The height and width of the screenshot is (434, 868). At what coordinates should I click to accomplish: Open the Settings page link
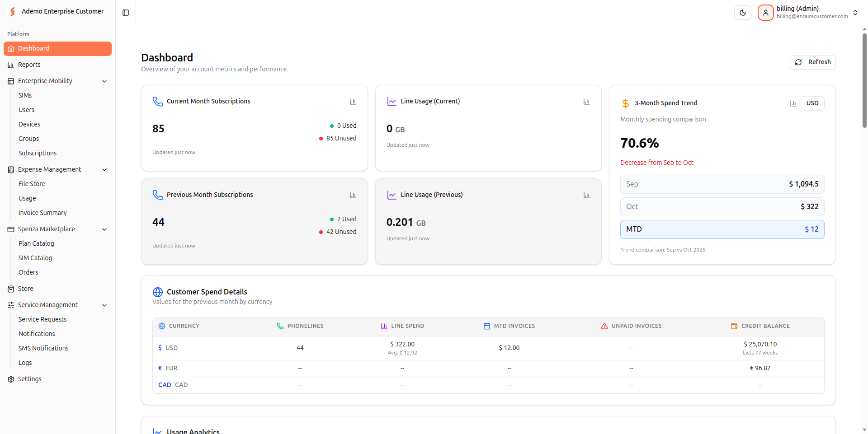pyautogui.click(x=30, y=379)
